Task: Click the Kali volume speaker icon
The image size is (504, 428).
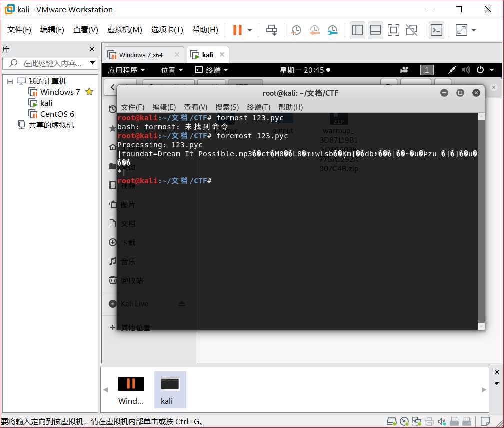Action: tap(466, 70)
